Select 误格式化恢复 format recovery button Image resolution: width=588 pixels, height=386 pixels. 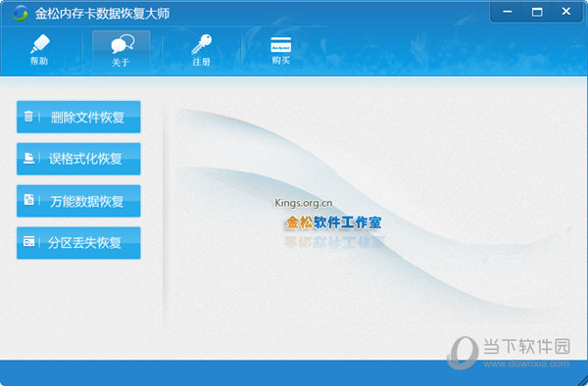coord(78,159)
